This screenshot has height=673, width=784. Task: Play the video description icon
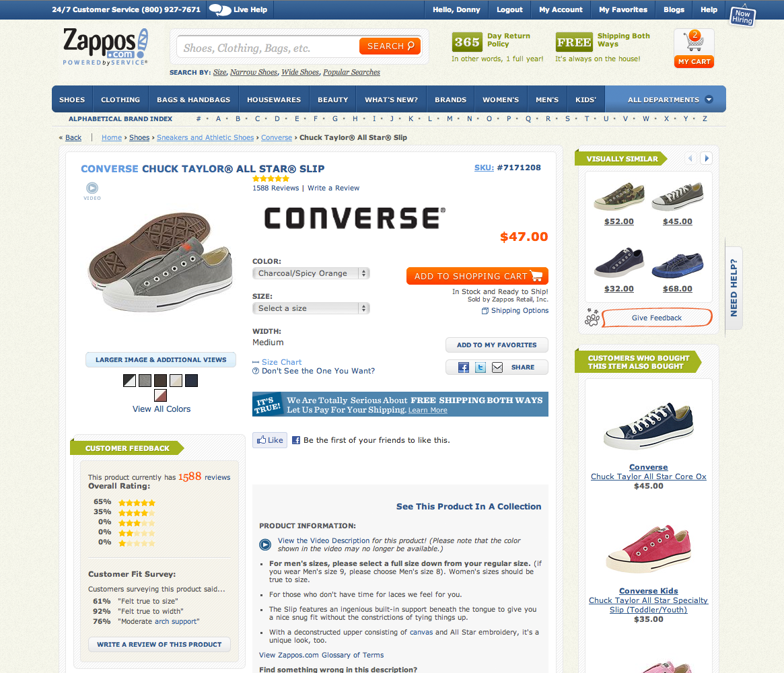coord(265,544)
